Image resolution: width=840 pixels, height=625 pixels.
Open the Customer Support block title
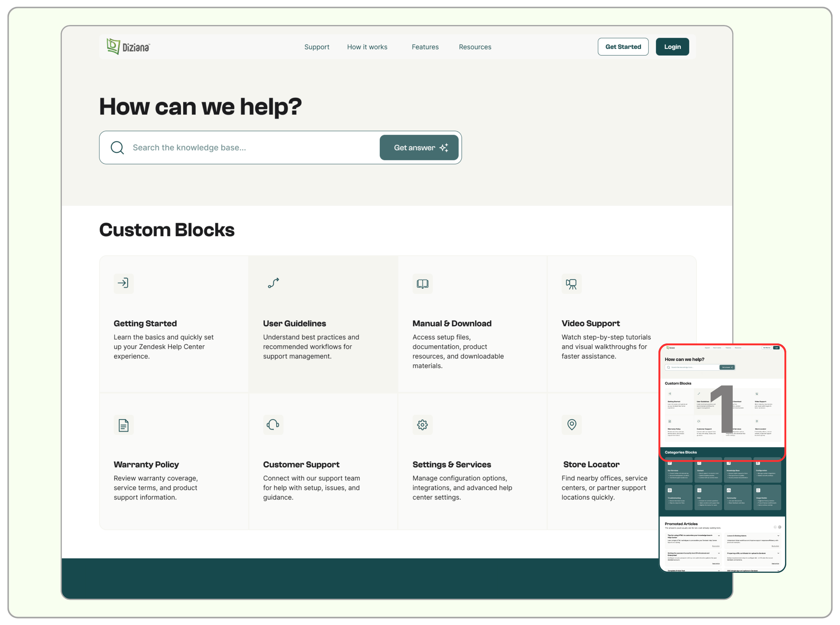(x=301, y=464)
